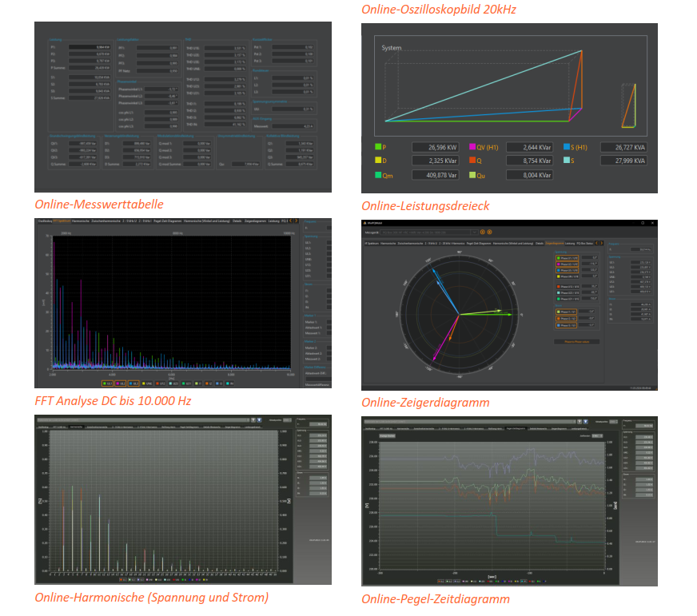
Task: Select the Harmonische tab in the FFT spectrum window
Action: (79, 221)
